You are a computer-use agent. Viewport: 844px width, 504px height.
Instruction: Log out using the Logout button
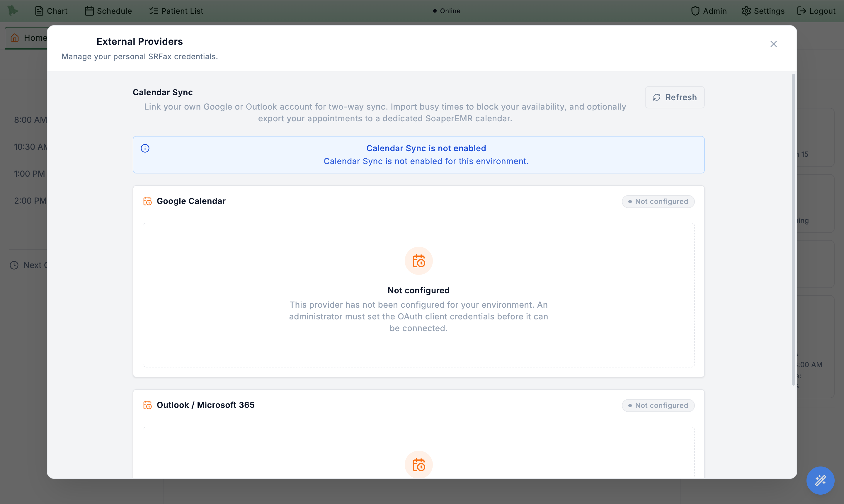click(x=816, y=11)
